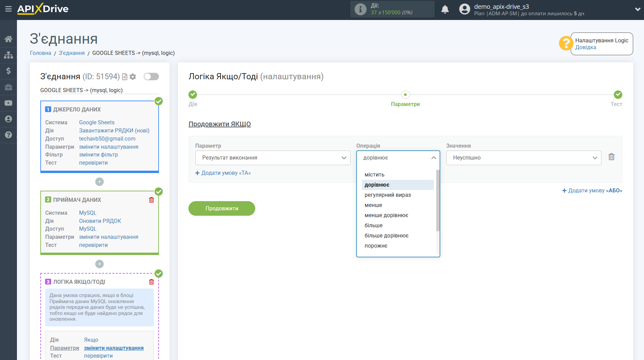Viewport: 644px width, 360px height.
Task: Select порожнє operation
Action: (x=398, y=246)
